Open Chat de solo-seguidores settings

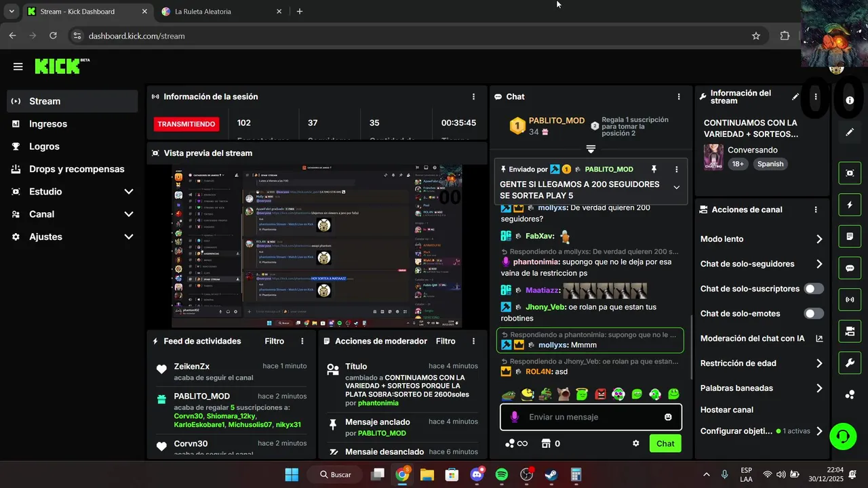point(762,264)
